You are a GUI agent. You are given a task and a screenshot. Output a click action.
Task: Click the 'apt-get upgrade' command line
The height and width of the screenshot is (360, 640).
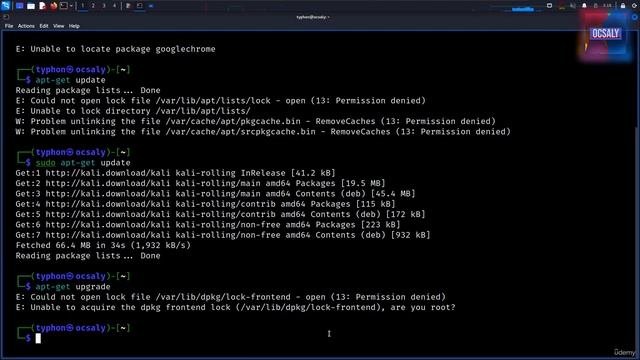pos(73,287)
